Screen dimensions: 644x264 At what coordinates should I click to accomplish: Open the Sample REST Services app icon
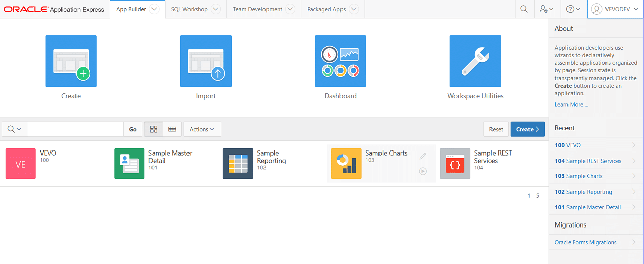click(455, 164)
